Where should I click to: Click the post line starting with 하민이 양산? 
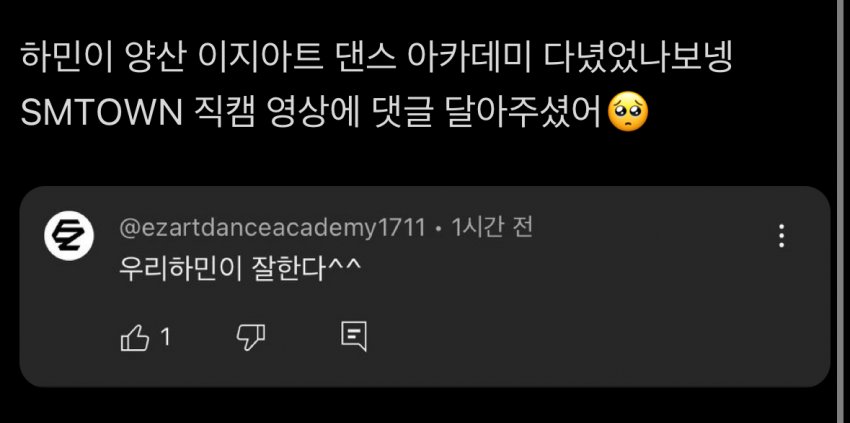click(x=377, y=59)
